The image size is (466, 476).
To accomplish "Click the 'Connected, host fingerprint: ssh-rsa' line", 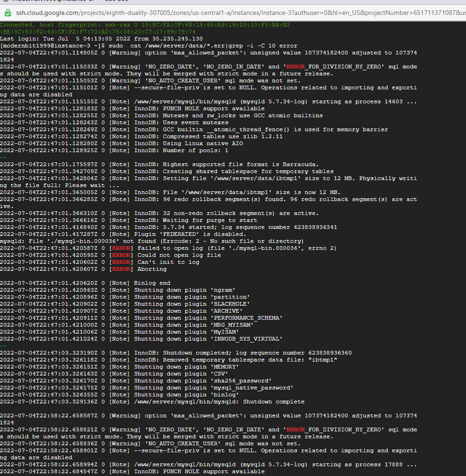I will 145,25.
